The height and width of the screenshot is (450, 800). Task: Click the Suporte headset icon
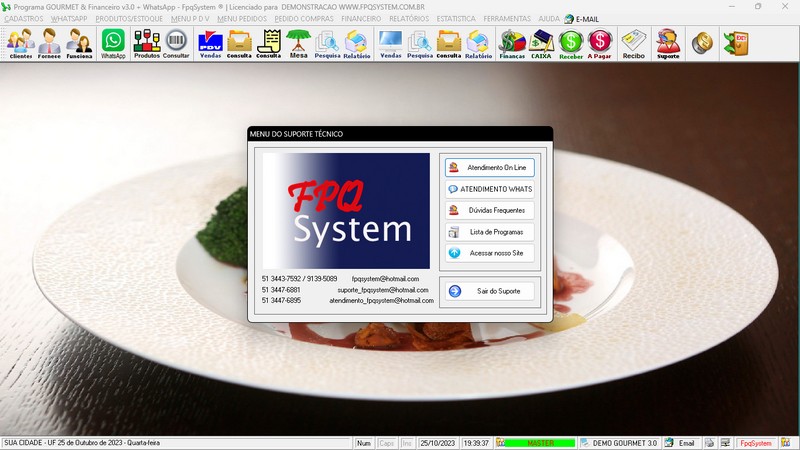coord(668,44)
